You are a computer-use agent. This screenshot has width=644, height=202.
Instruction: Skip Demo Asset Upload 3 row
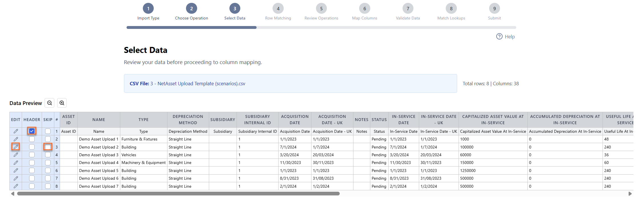48,155
